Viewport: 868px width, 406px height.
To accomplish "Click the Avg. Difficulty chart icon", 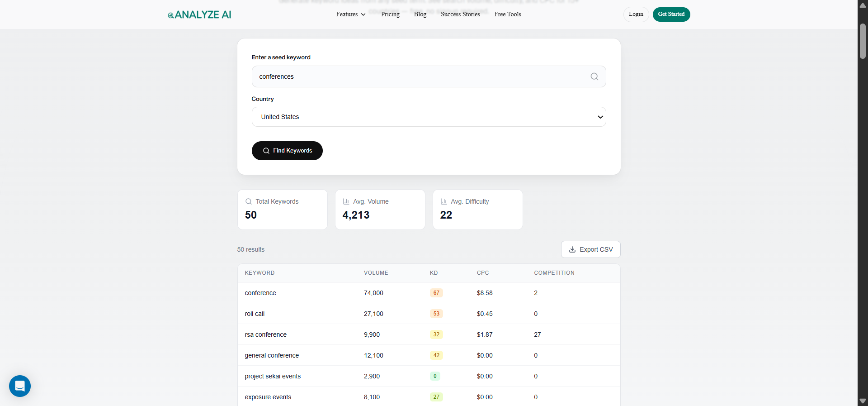I will click(x=444, y=201).
